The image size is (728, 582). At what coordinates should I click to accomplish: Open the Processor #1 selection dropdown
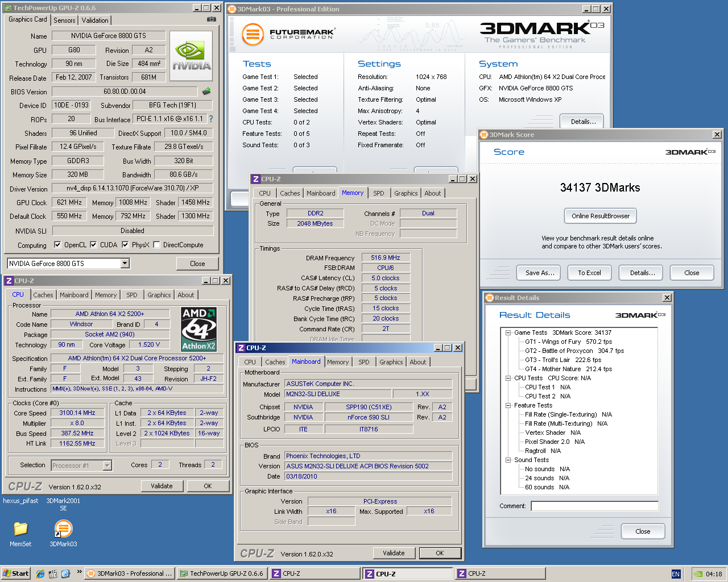coord(107,465)
